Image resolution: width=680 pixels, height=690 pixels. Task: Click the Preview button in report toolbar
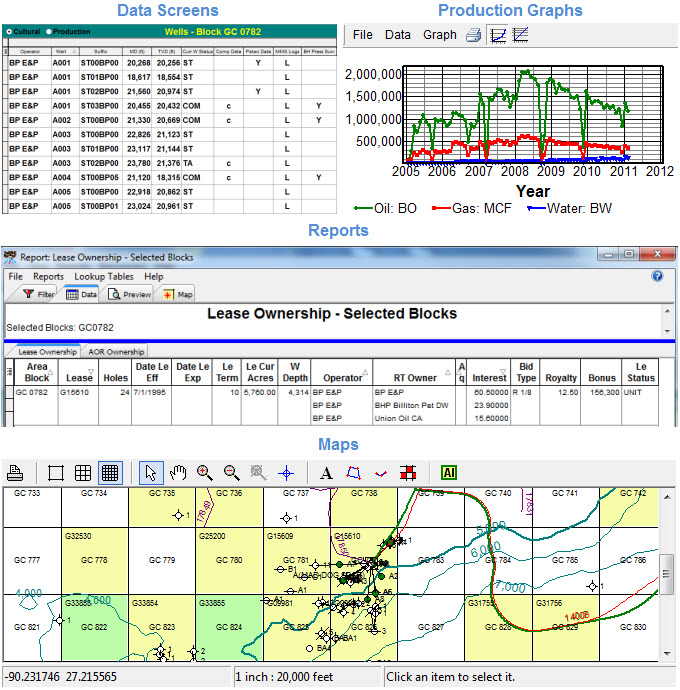coord(129,294)
